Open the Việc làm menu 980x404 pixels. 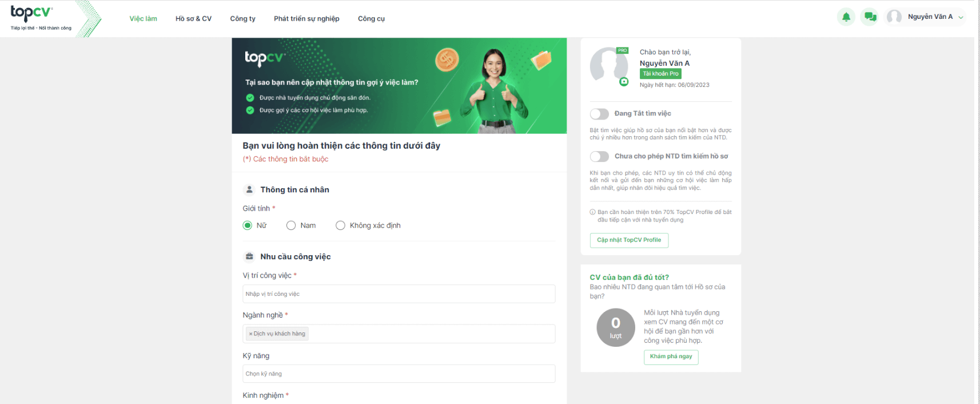point(143,18)
